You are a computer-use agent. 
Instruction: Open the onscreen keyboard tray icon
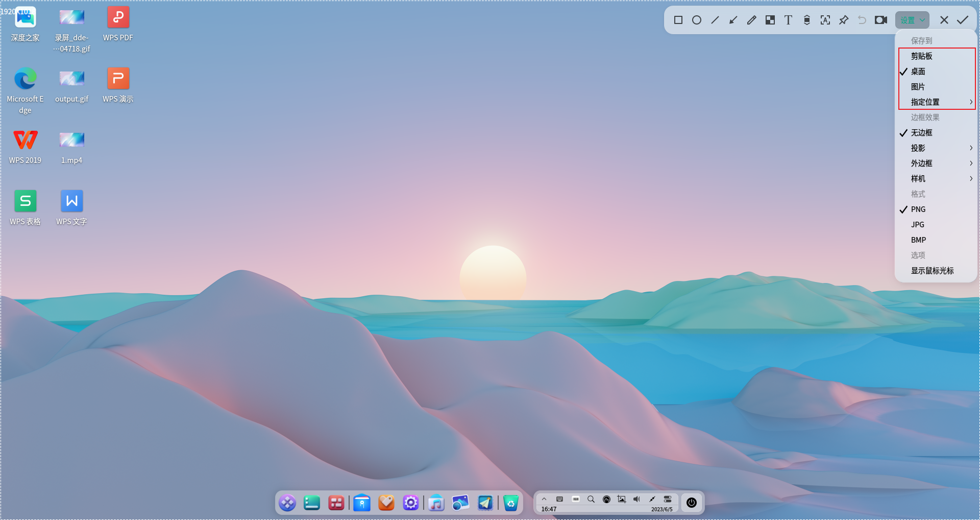coord(576,499)
